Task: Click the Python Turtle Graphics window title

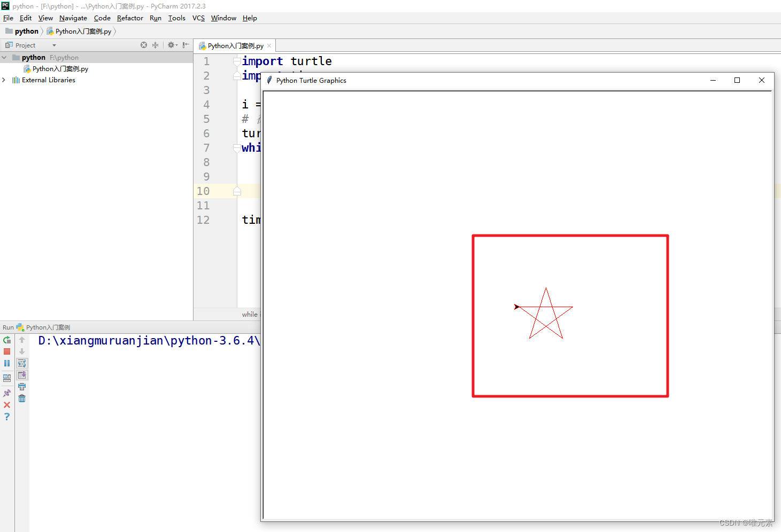Action: pyautogui.click(x=311, y=80)
